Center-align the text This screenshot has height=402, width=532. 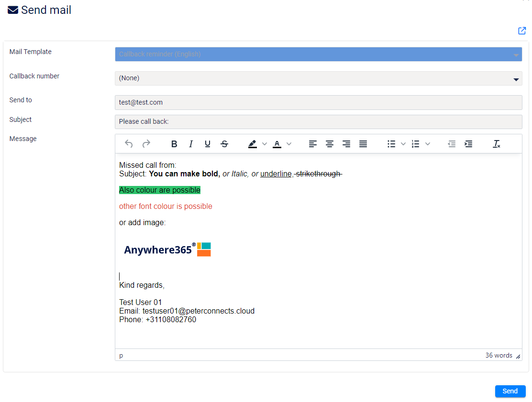(x=330, y=144)
